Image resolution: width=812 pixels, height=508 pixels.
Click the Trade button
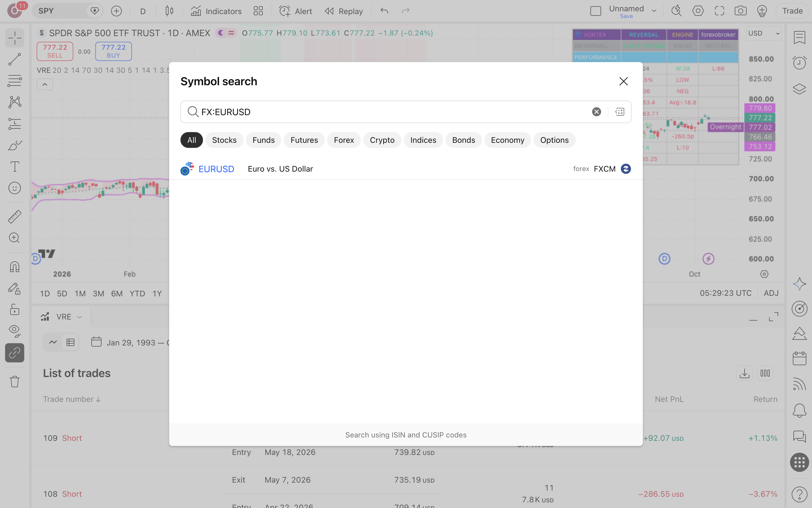pyautogui.click(x=792, y=11)
